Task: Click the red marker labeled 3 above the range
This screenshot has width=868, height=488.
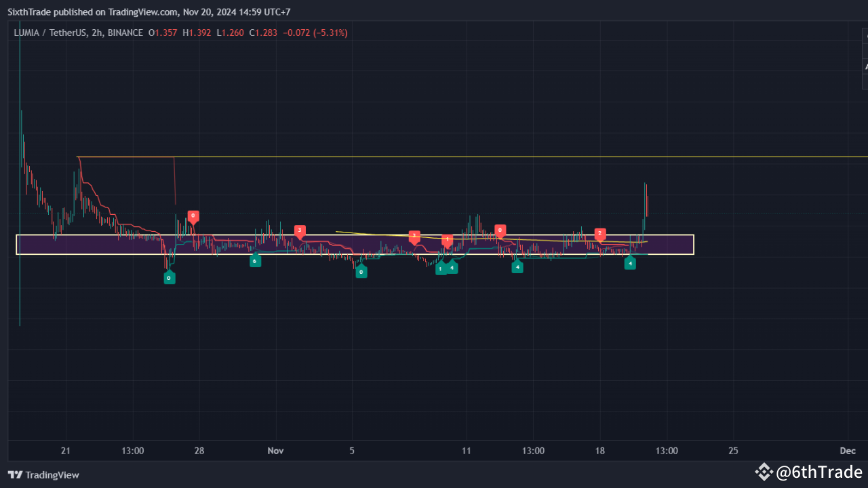Action: [x=299, y=230]
